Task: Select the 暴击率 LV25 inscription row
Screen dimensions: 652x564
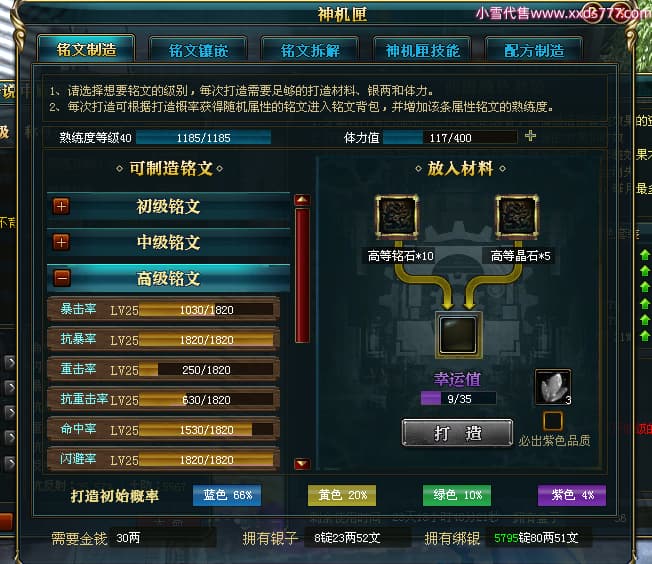Action: pyautogui.click(x=163, y=309)
